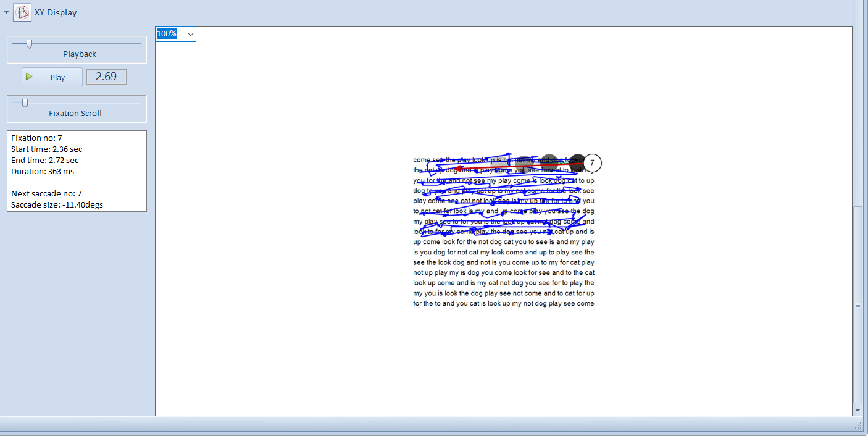Click the green play triangle icon
The height and width of the screenshot is (436, 868).
pos(29,77)
